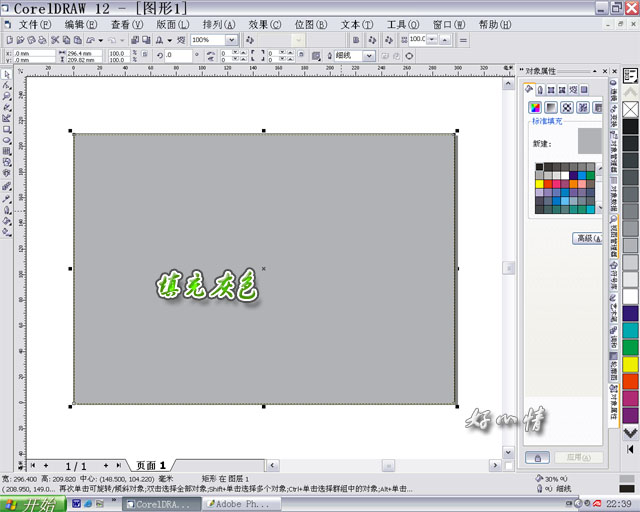Select the Graph Paper tool
640x512 pixels.
point(7,151)
